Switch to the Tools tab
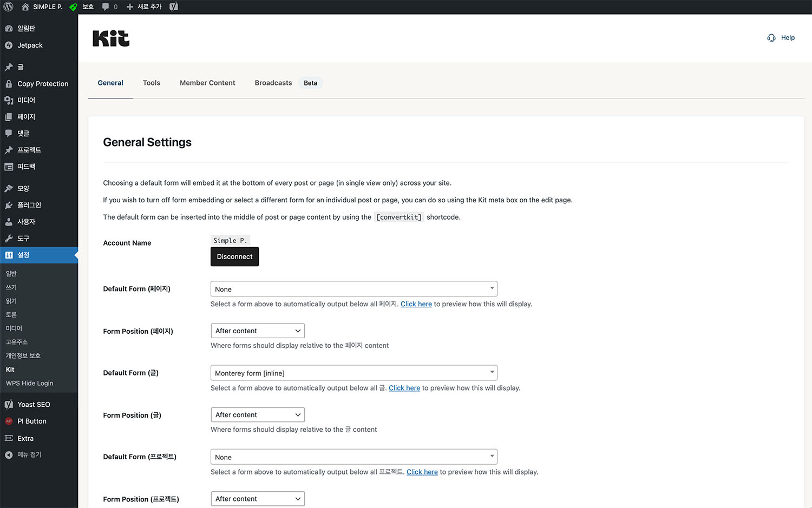 pyautogui.click(x=152, y=83)
